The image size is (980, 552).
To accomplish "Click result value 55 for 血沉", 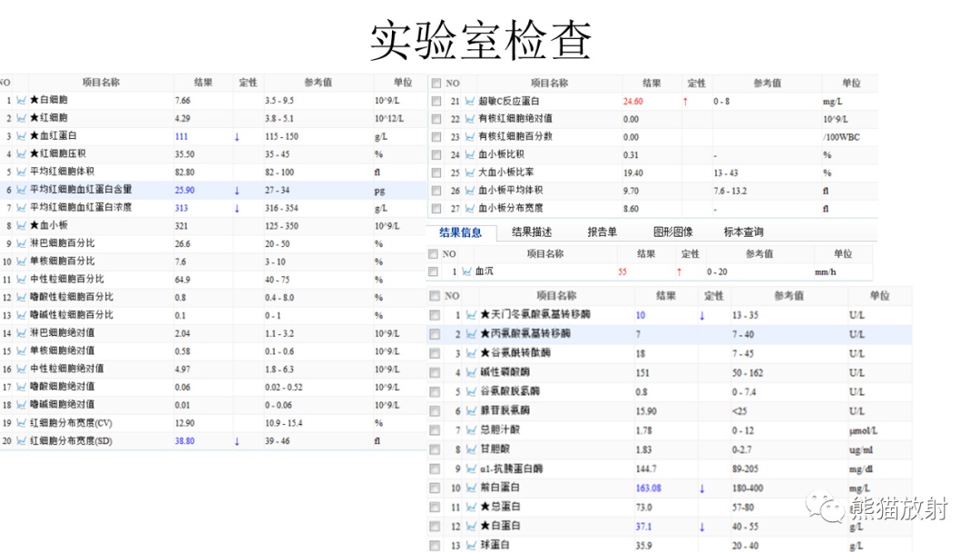I will [622, 272].
